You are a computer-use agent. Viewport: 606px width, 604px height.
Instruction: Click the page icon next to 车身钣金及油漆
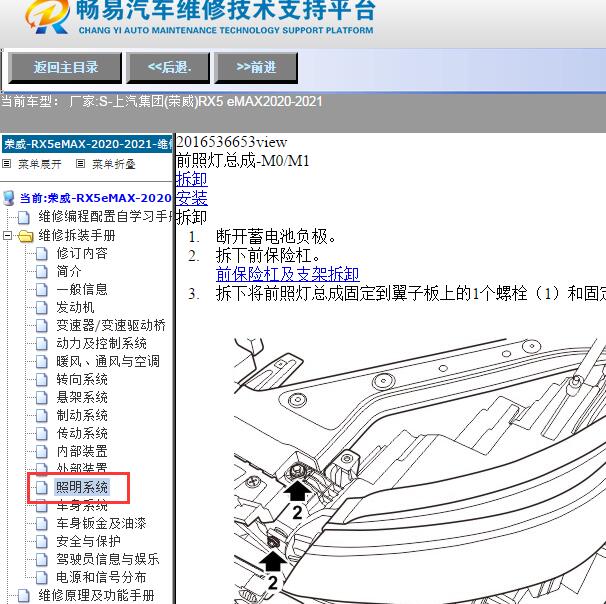click(42, 524)
